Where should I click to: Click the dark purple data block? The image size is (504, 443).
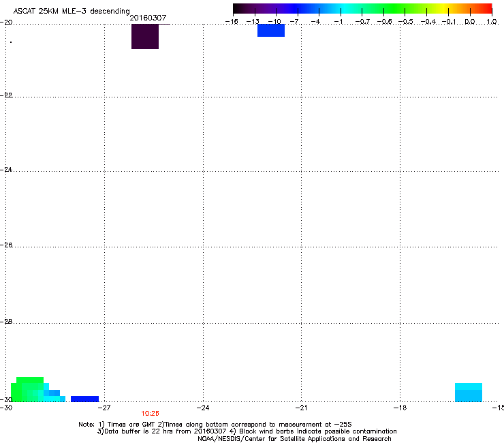(145, 36)
